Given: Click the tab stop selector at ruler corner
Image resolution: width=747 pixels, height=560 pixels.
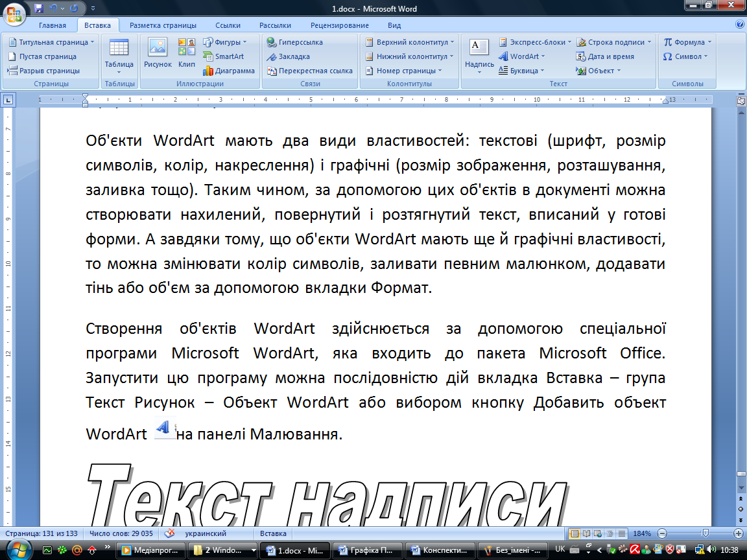Looking at the screenshot, I should (x=8, y=100).
